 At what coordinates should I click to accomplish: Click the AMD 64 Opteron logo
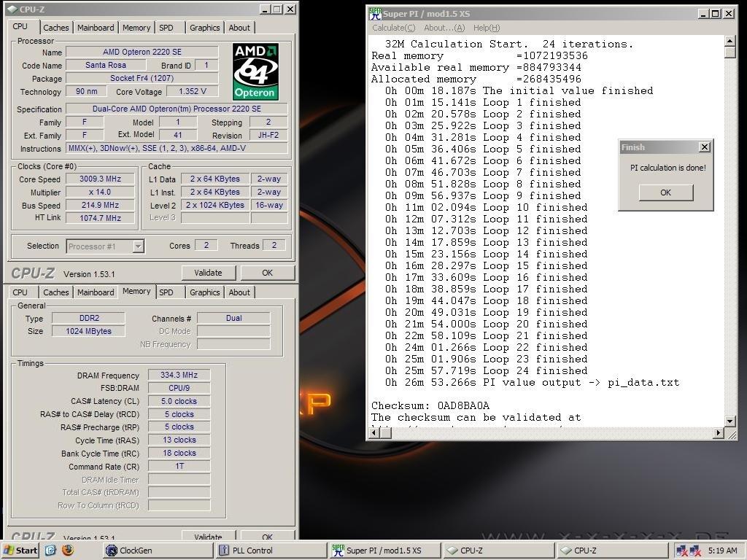pos(256,71)
